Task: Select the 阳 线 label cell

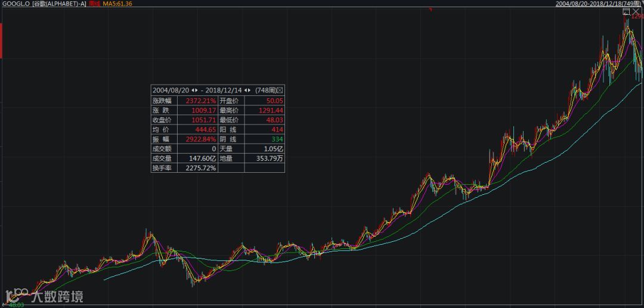Action: pyautogui.click(x=231, y=130)
